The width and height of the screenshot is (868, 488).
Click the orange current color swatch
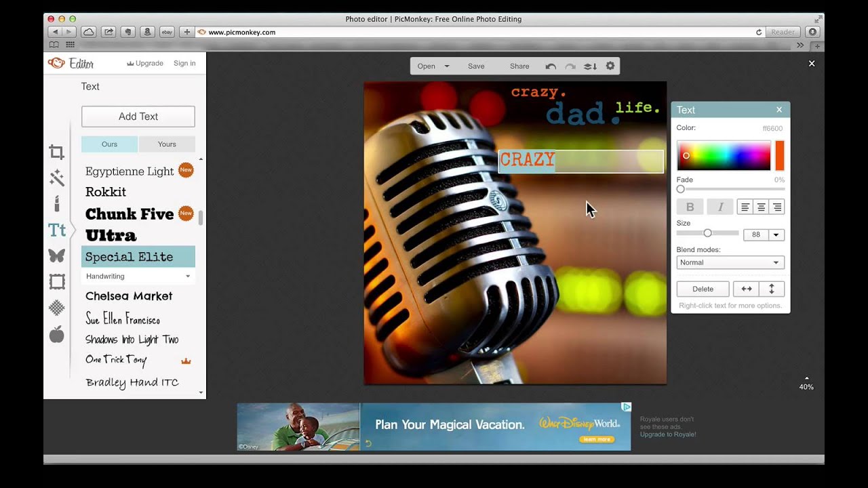(x=780, y=156)
